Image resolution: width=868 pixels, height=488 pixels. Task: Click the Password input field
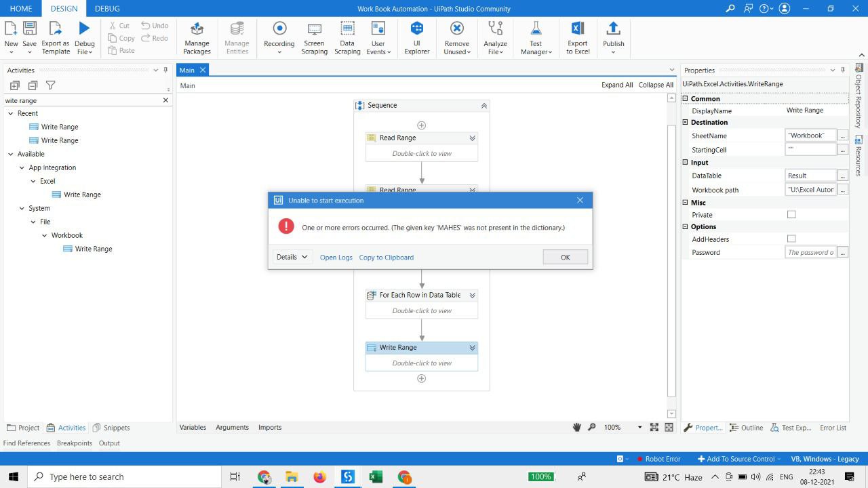tap(811, 252)
